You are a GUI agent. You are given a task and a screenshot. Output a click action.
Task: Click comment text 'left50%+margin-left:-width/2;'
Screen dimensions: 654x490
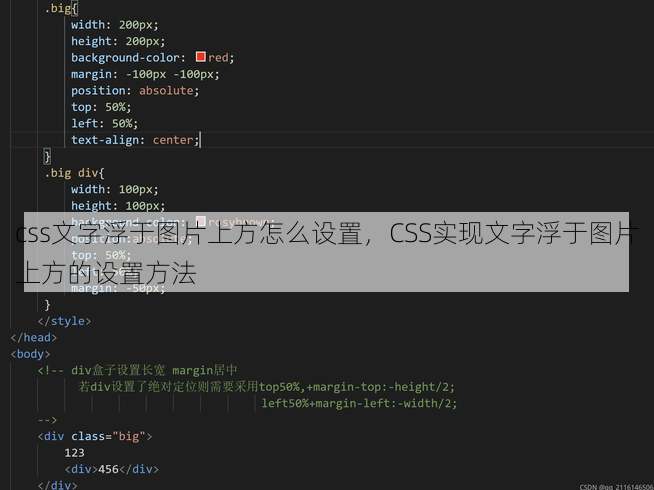click(x=359, y=403)
